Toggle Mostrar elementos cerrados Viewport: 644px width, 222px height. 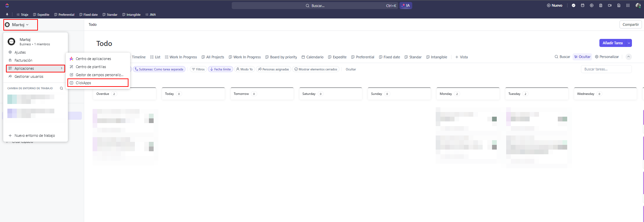316,69
